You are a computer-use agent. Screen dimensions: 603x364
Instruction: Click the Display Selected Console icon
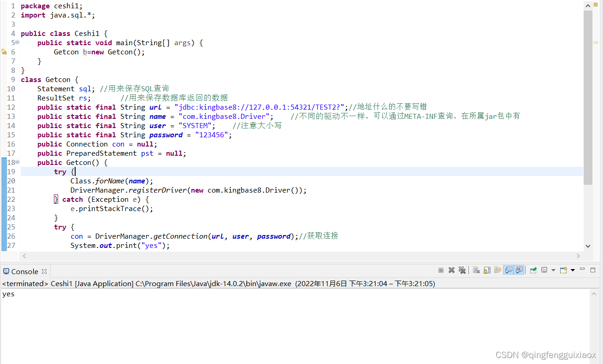[x=544, y=270]
